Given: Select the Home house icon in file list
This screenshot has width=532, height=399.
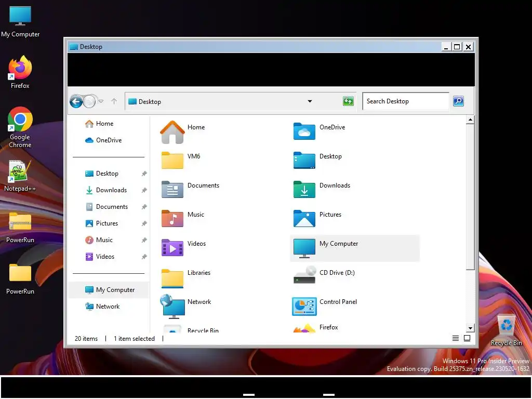Looking at the screenshot, I should (172, 132).
